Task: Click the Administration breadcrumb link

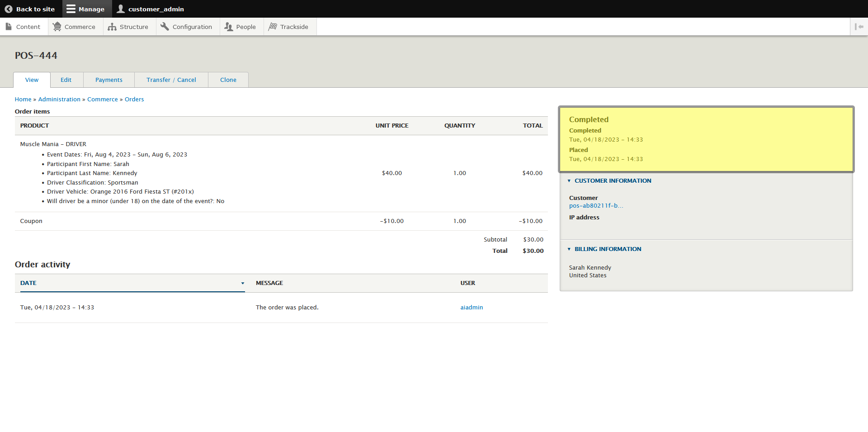Action: click(x=59, y=100)
